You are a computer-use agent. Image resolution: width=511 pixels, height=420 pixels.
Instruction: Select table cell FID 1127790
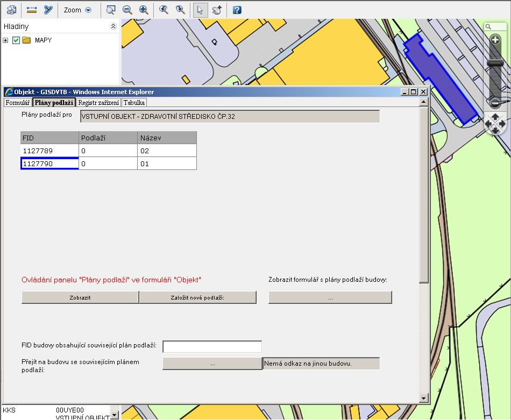click(x=49, y=163)
